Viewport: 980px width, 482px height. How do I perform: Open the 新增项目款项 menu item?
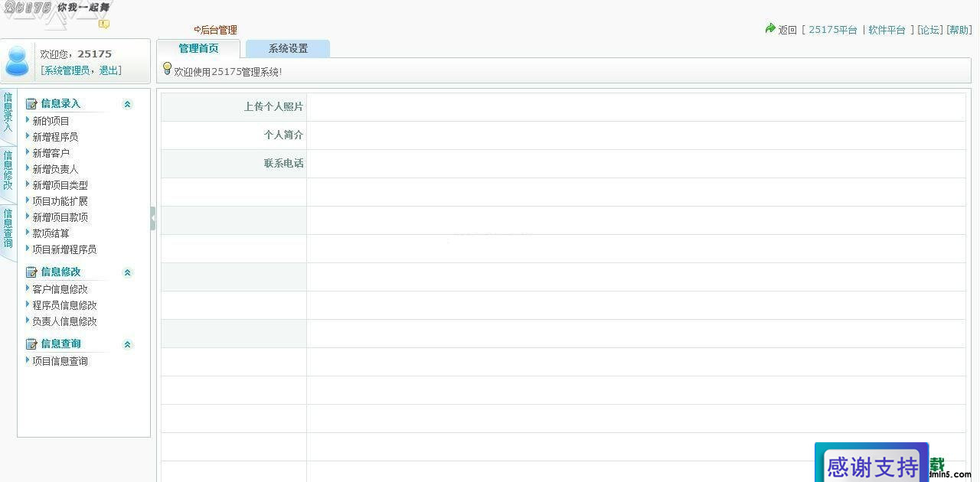[60, 217]
